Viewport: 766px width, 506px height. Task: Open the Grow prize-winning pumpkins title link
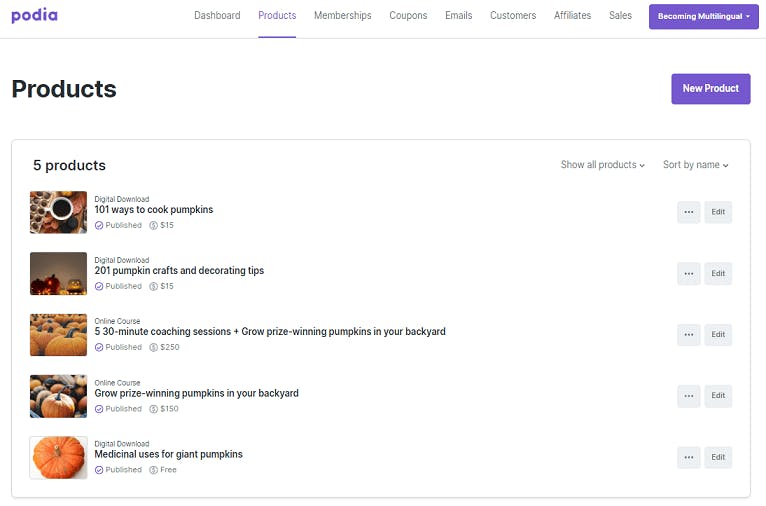point(196,393)
